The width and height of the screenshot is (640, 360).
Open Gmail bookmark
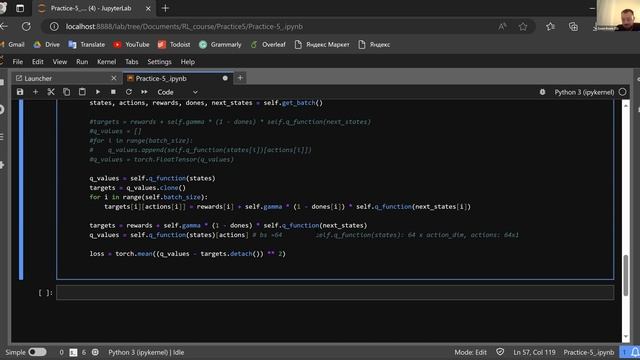point(13,44)
